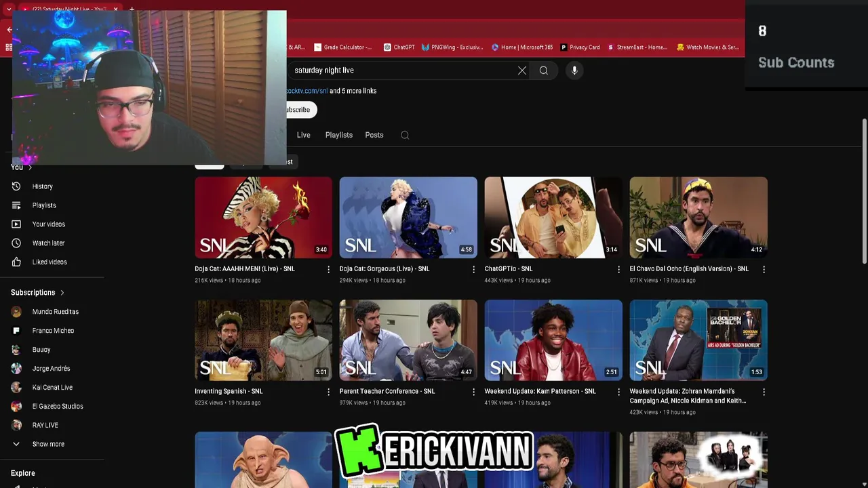Clear the search box with the X icon
The height and width of the screenshot is (488, 868).
click(x=522, y=70)
